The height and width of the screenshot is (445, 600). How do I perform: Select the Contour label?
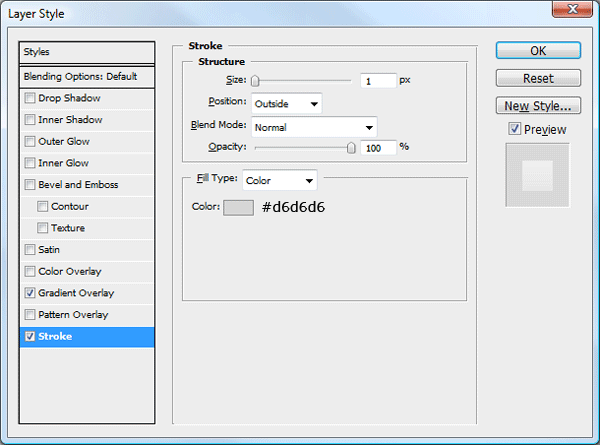pos(70,207)
